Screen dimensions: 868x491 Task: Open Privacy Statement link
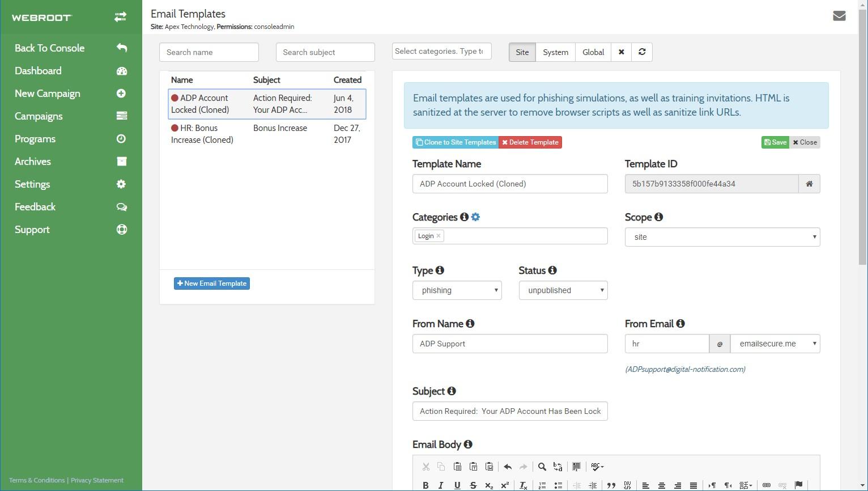[97, 480]
